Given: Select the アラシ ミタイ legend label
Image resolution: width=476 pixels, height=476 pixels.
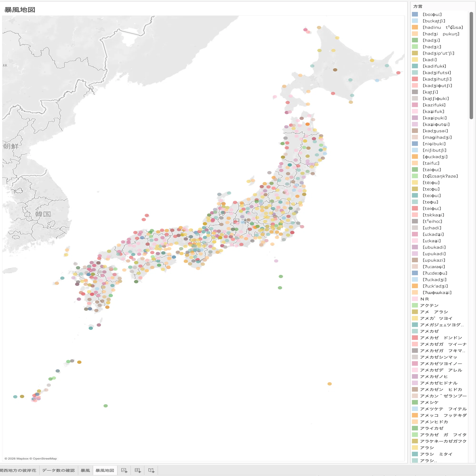Looking at the screenshot, I should coord(436,454).
